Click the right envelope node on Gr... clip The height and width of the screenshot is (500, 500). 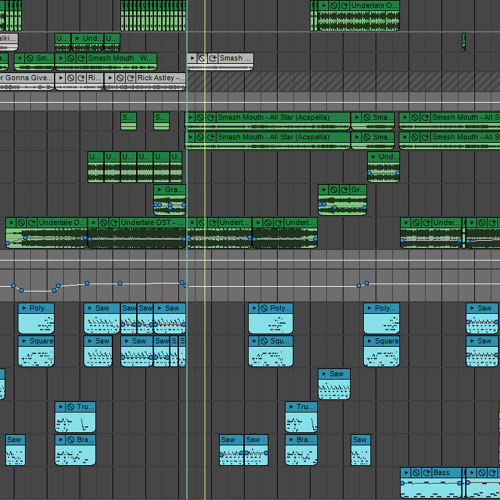pyautogui.click(x=364, y=208)
